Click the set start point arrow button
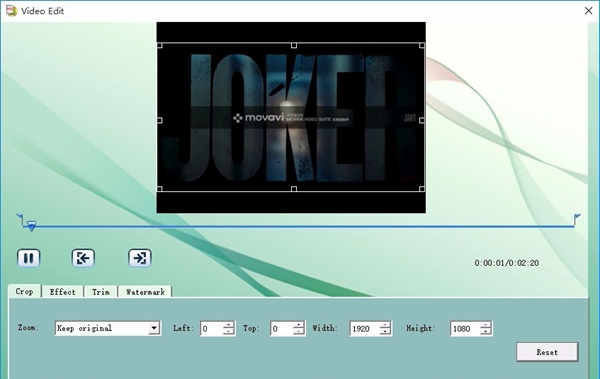 (83, 258)
